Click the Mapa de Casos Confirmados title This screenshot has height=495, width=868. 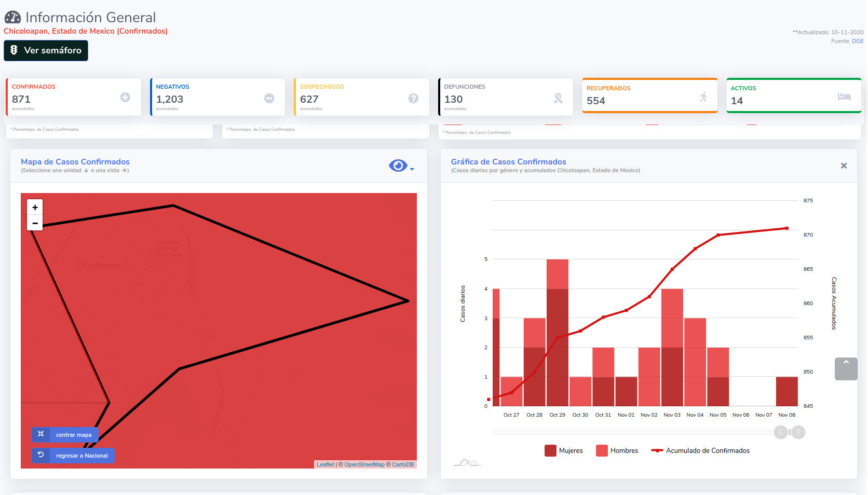point(75,162)
